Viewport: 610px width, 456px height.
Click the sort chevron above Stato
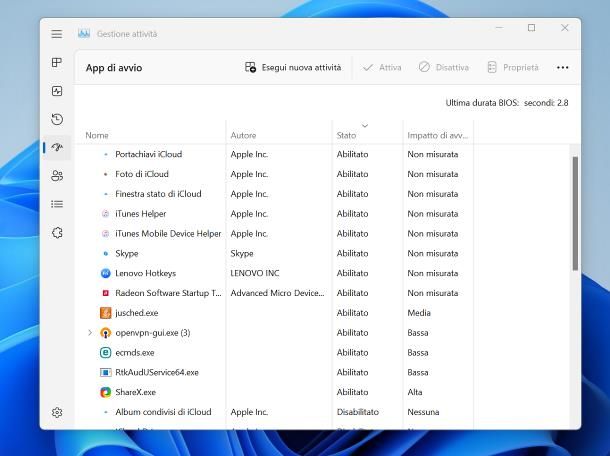tap(365, 126)
